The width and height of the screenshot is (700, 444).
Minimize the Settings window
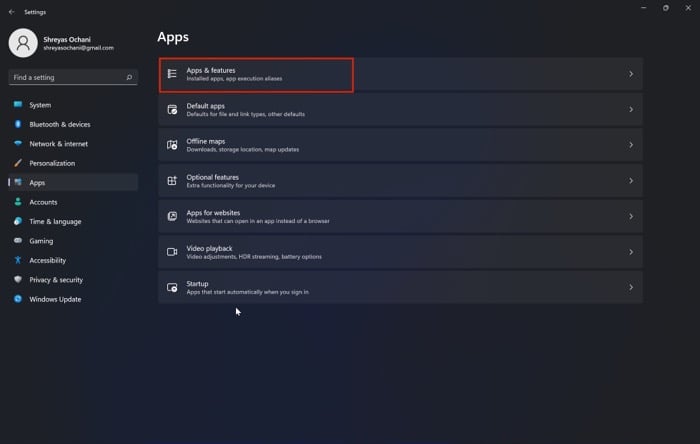(643, 8)
